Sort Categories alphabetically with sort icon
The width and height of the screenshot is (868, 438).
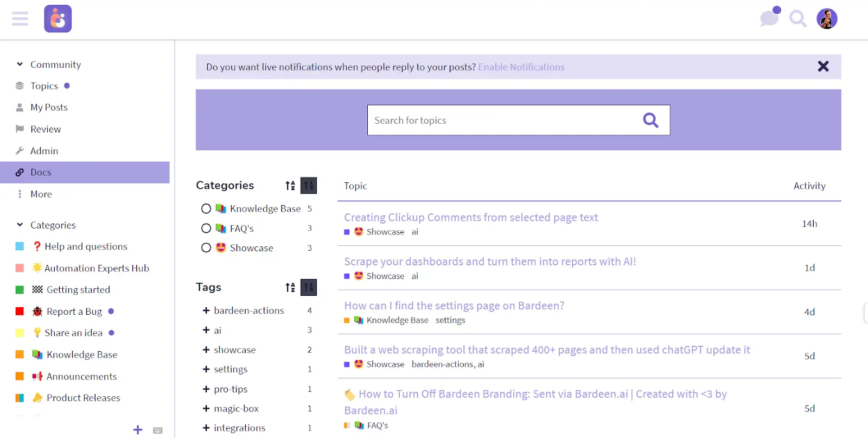tap(290, 186)
